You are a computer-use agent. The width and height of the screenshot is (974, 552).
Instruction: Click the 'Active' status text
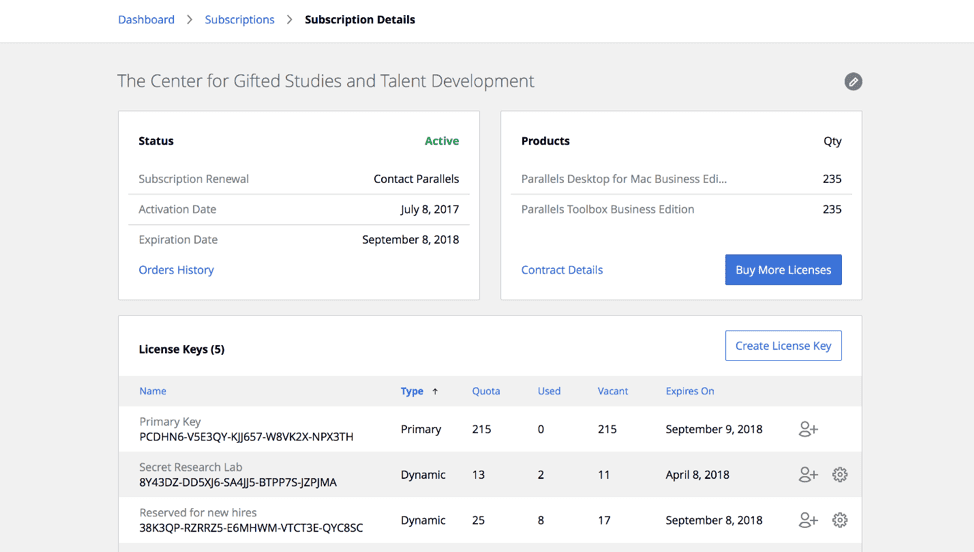tap(442, 141)
